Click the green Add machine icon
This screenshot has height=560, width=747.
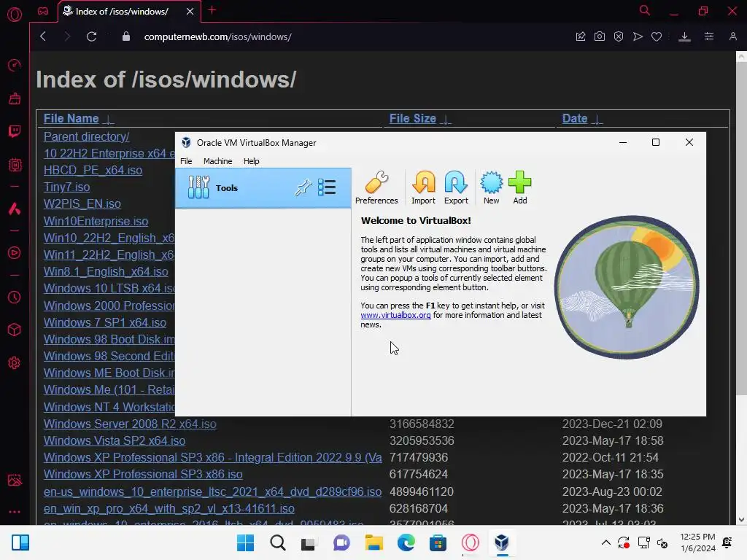[519, 187]
